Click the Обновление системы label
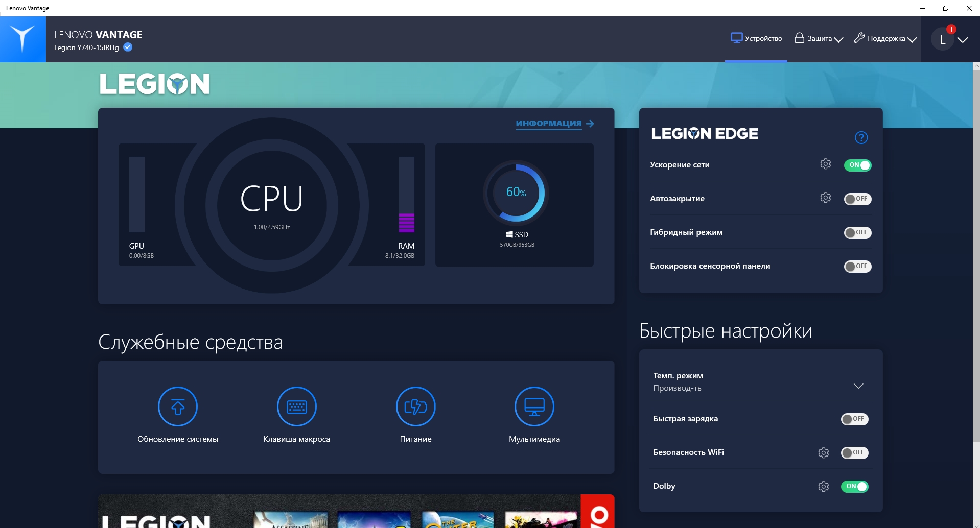 coord(178,439)
